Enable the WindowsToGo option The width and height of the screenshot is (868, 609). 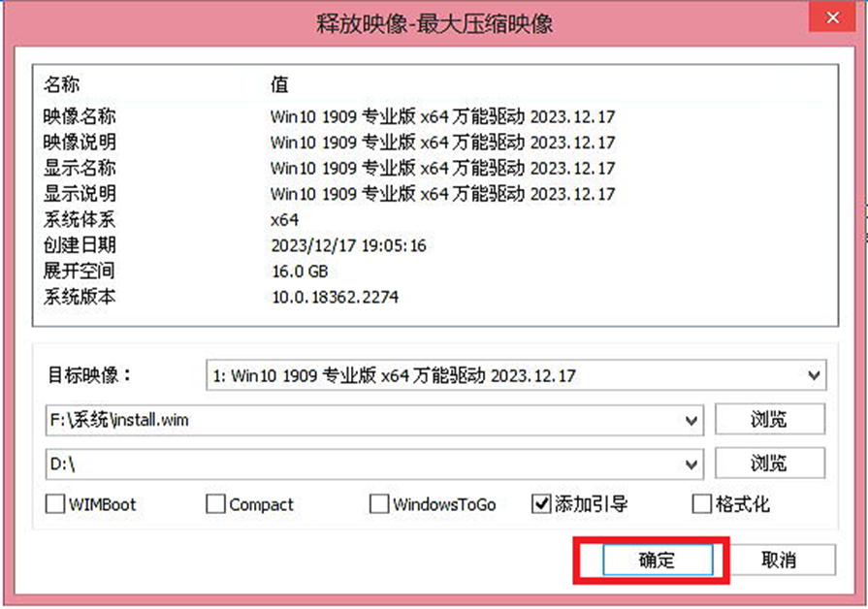pos(378,504)
